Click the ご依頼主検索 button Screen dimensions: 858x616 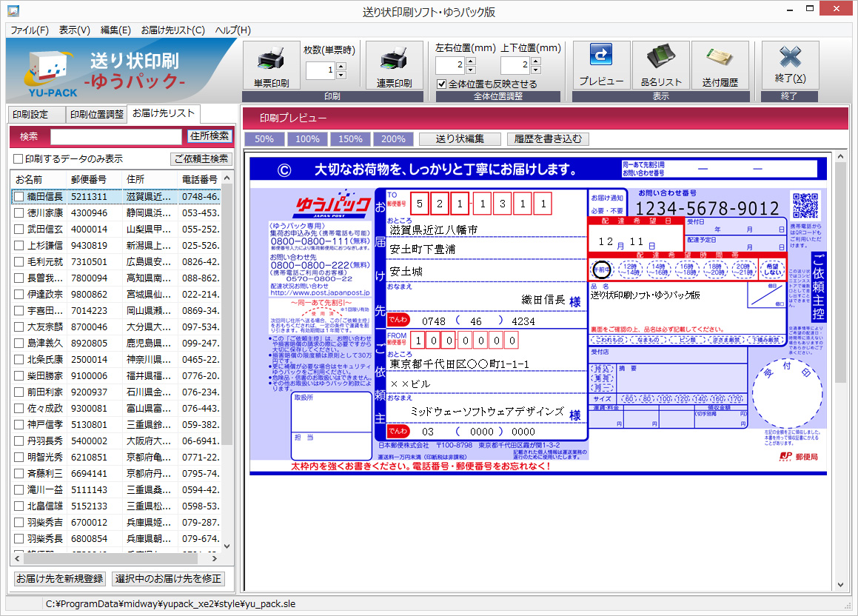click(201, 158)
